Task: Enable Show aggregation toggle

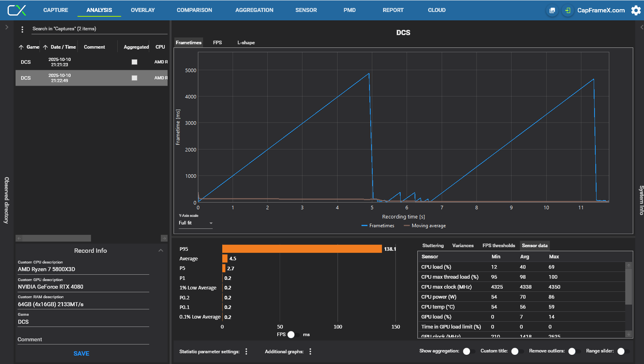Action: [x=469, y=351]
